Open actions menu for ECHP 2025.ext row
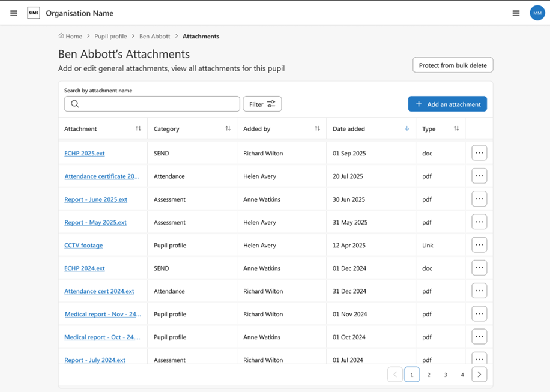The width and height of the screenshot is (550, 392). click(479, 153)
